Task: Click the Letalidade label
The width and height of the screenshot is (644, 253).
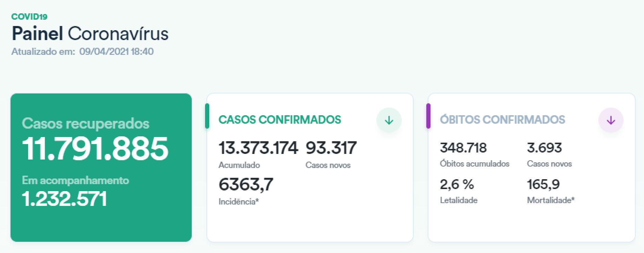Action: pyautogui.click(x=459, y=200)
